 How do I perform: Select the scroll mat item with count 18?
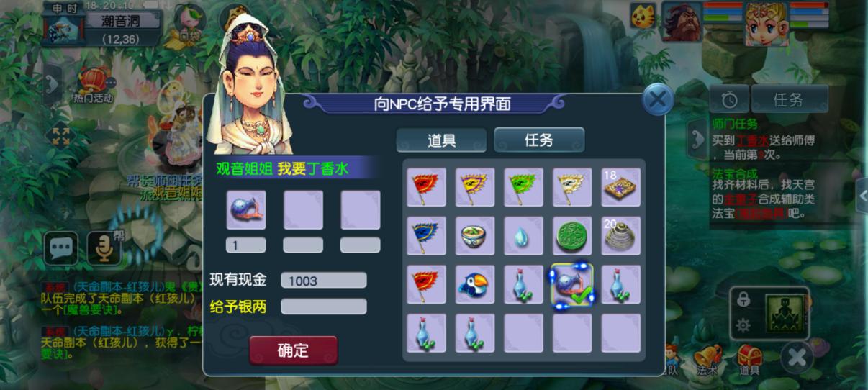621,187
